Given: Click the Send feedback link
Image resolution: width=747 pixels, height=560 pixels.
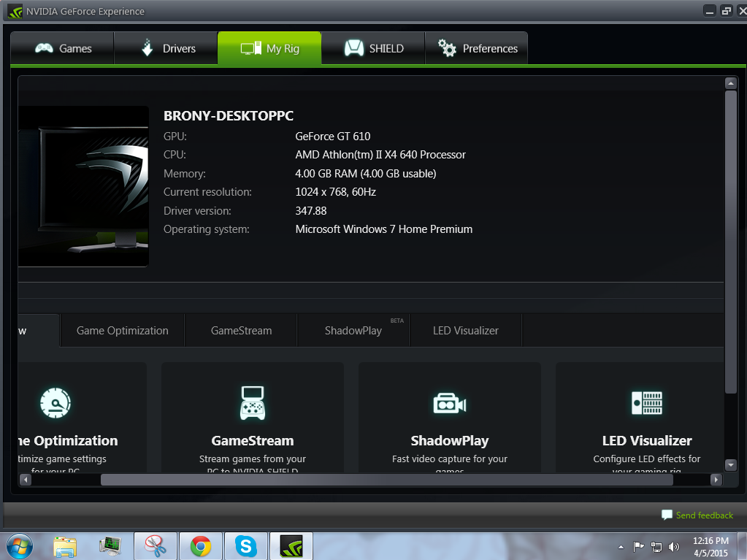Looking at the screenshot, I should (x=704, y=515).
